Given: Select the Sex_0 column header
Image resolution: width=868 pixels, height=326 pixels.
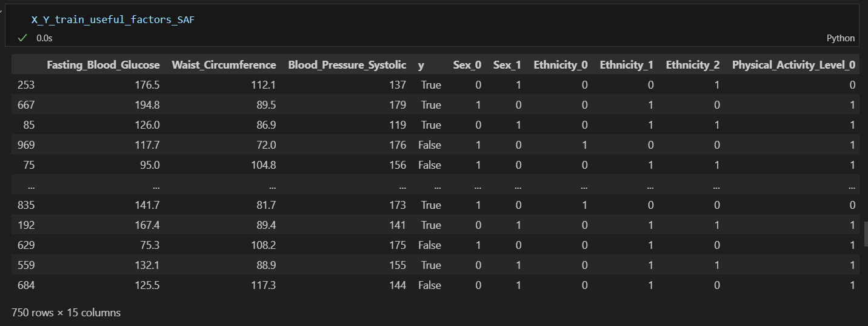Looking at the screenshot, I should pyautogui.click(x=467, y=65).
